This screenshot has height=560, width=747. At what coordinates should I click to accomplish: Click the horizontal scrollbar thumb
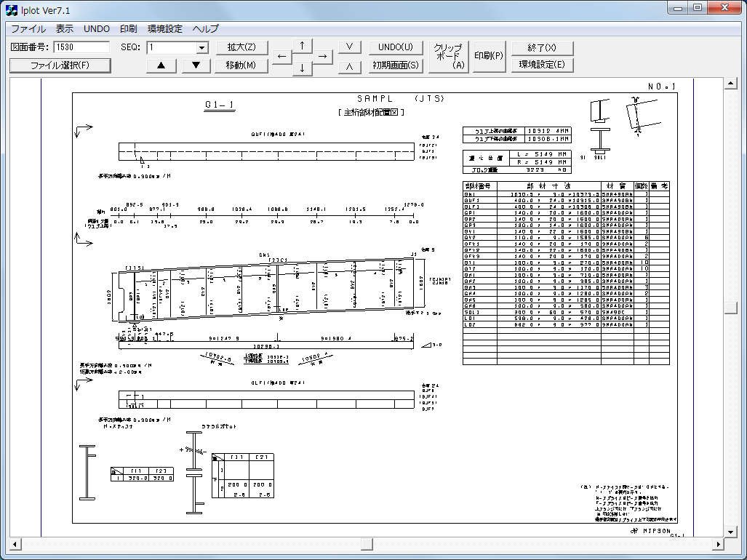[367, 544]
